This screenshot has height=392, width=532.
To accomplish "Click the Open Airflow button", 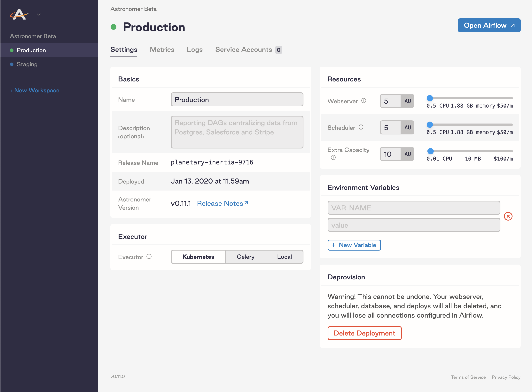I will pyautogui.click(x=489, y=25).
